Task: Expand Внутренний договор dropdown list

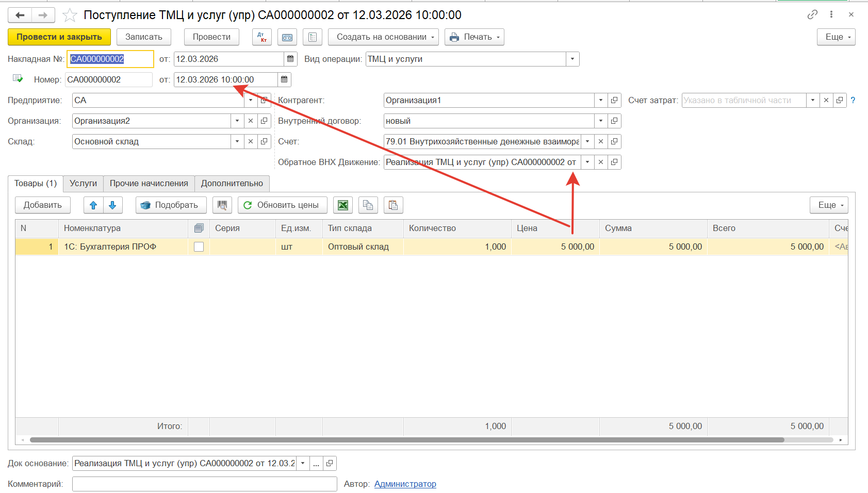Action: pos(601,121)
